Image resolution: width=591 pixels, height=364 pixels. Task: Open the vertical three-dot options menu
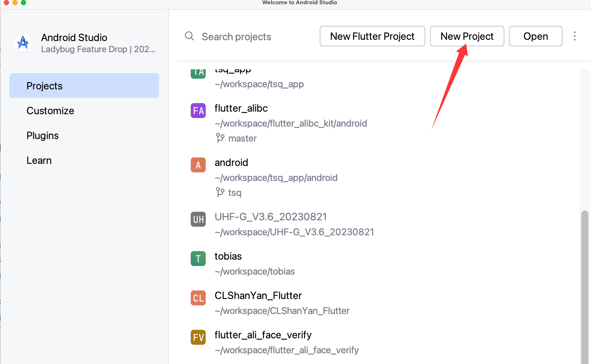575,36
